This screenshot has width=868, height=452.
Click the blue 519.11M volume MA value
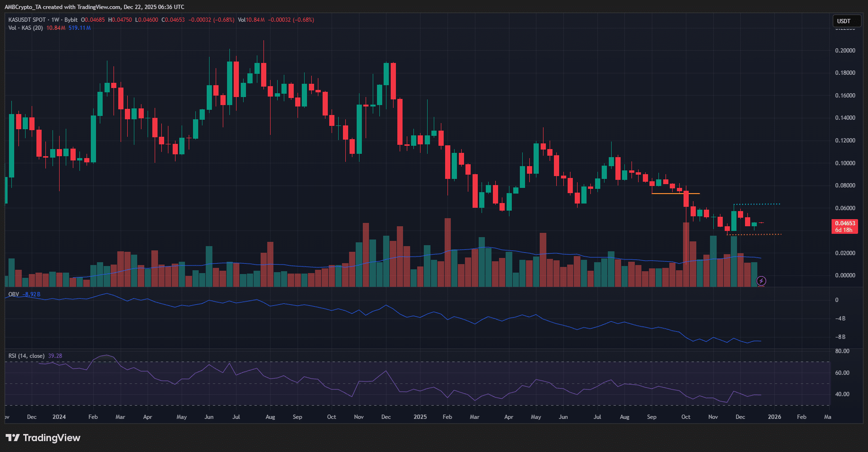click(x=79, y=28)
